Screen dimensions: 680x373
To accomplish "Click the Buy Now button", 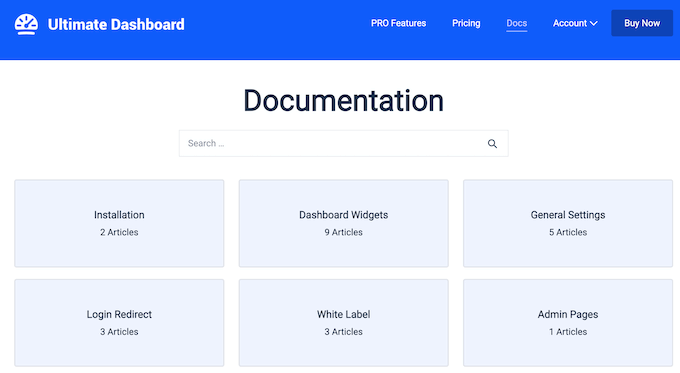I will tap(642, 23).
